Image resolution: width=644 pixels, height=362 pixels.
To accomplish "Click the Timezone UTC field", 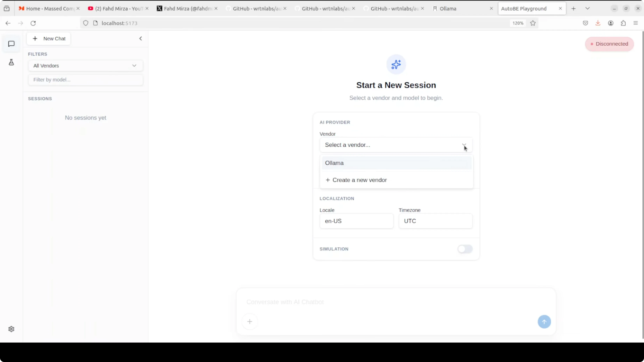I will (x=435, y=221).
